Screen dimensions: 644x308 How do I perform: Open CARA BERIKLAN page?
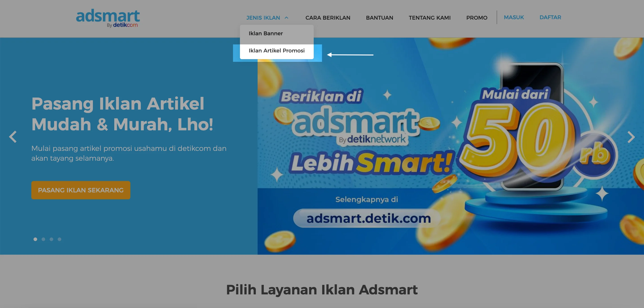click(x=328, y=18)
